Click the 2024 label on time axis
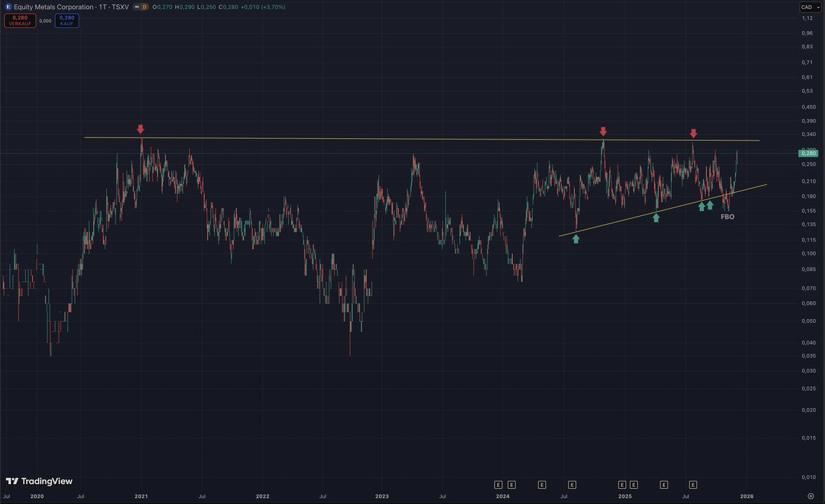The image size is (825, 504). 503,496
